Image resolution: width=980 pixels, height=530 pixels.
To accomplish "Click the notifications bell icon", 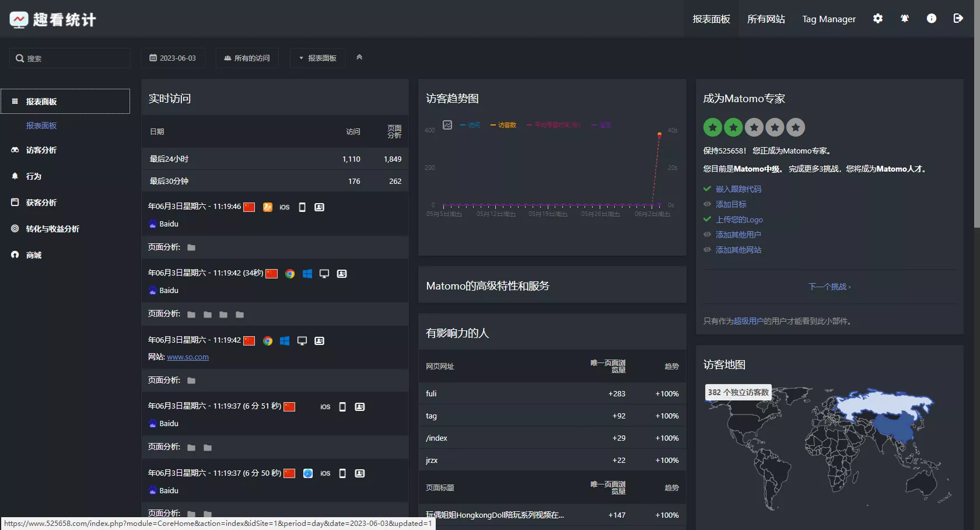I will coord(904,19).
